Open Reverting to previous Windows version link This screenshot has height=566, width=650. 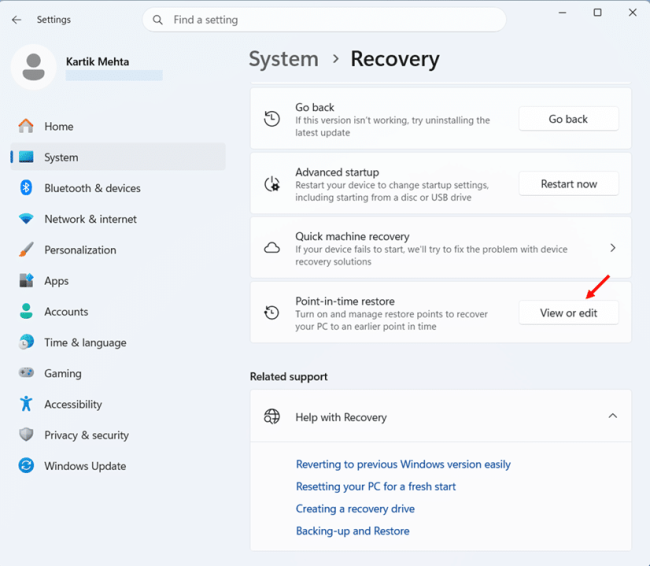pyautogui.click(x=403, y=464)
